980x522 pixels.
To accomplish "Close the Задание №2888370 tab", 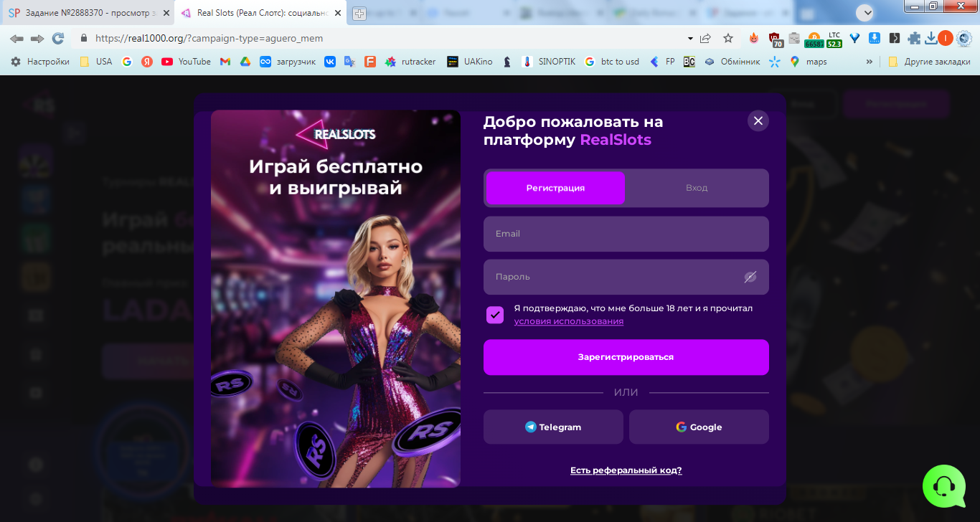I will coord(166,13).
